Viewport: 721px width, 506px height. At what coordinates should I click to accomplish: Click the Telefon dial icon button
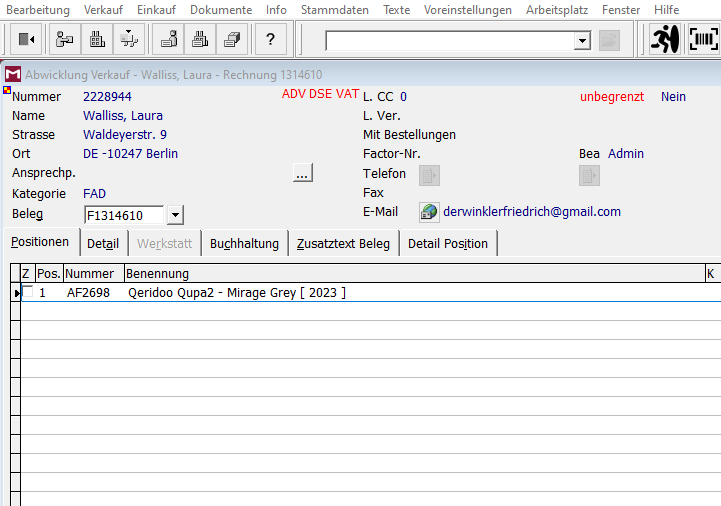click(429, 175)
